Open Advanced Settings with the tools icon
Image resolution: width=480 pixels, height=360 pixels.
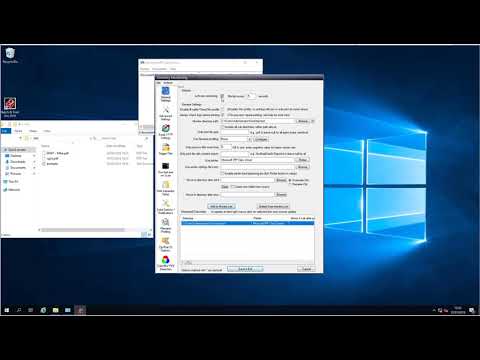click(166, 113)
